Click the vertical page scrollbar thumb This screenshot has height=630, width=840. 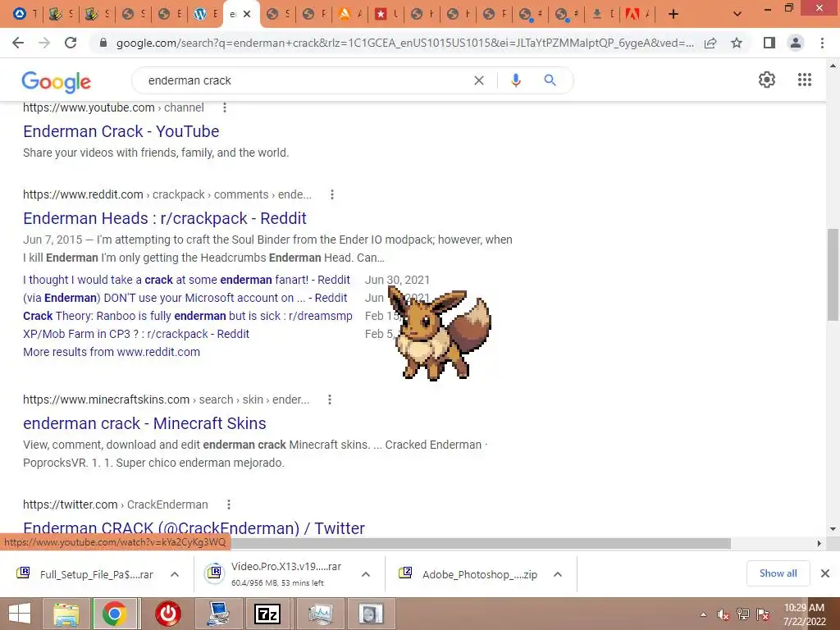pos(833,274)
